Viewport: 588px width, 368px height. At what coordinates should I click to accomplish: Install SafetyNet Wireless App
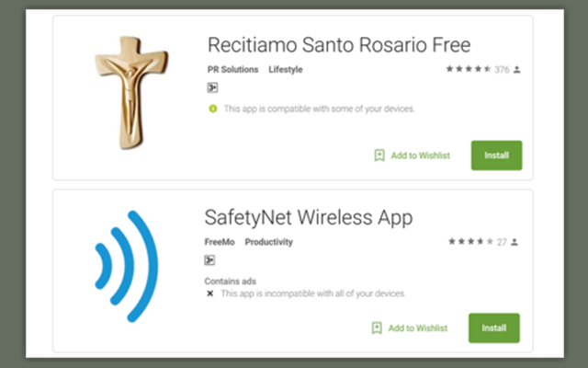tap(494, 328)
